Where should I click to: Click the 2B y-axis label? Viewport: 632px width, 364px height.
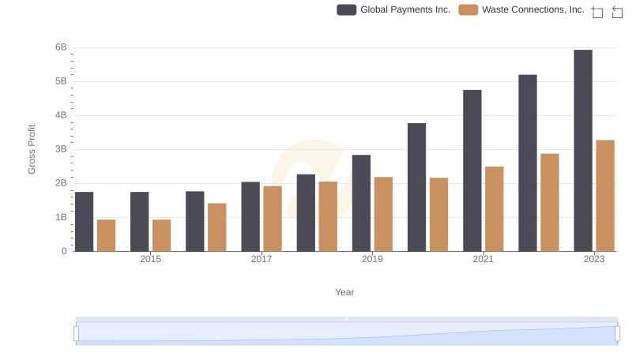61,183
